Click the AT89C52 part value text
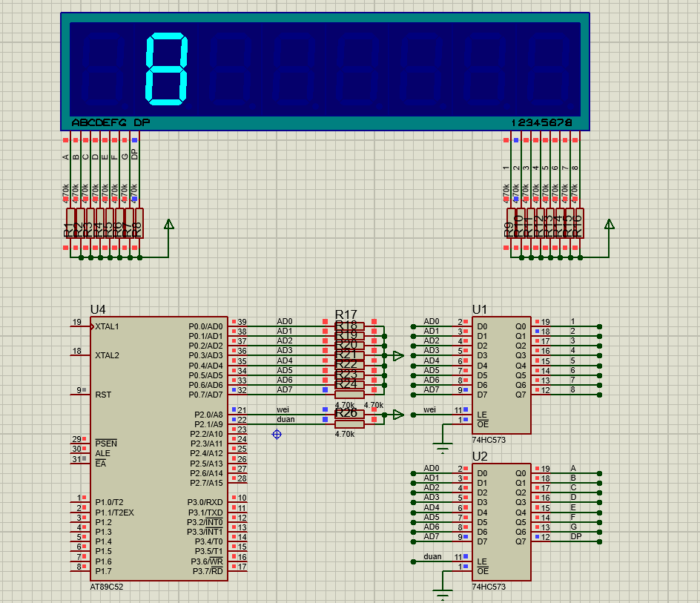 point(107,587)
